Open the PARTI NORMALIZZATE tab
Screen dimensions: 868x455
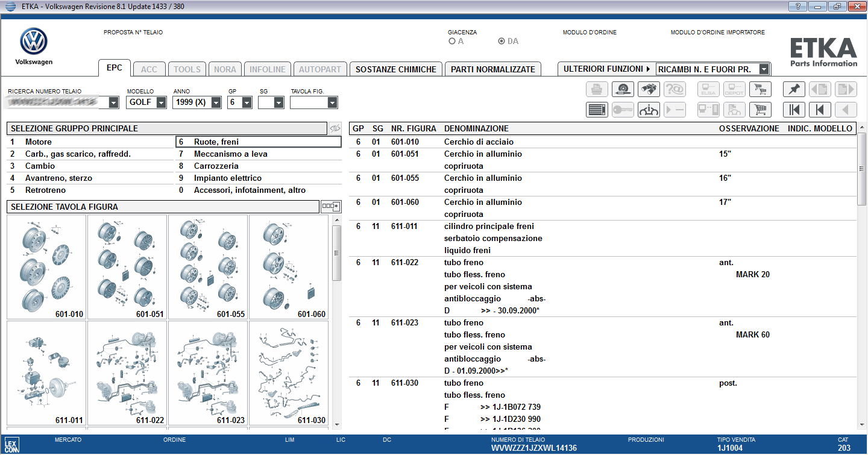pyautogui.click(x=493, y=69)
